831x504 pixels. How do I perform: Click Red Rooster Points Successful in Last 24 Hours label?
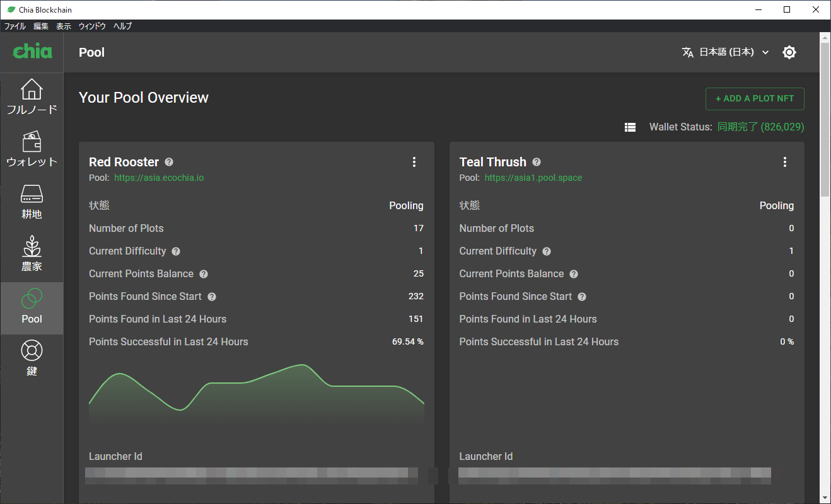pyautogui.click(x=168, y=342)
